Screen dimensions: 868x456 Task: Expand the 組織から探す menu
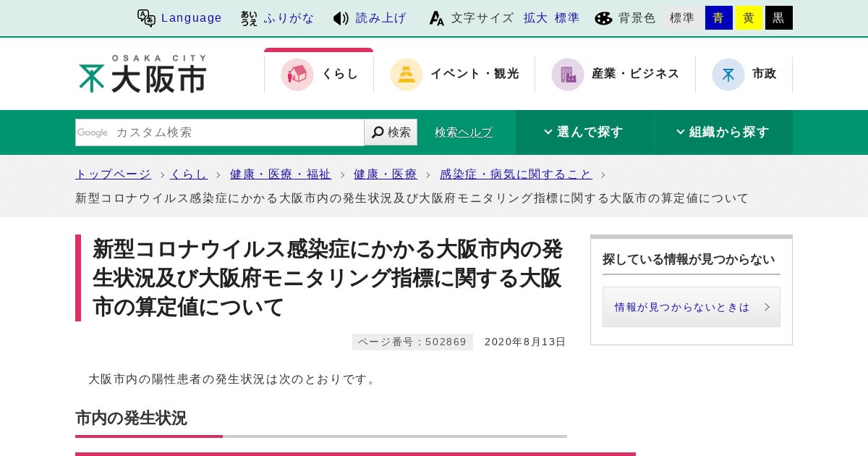[723, 132]
